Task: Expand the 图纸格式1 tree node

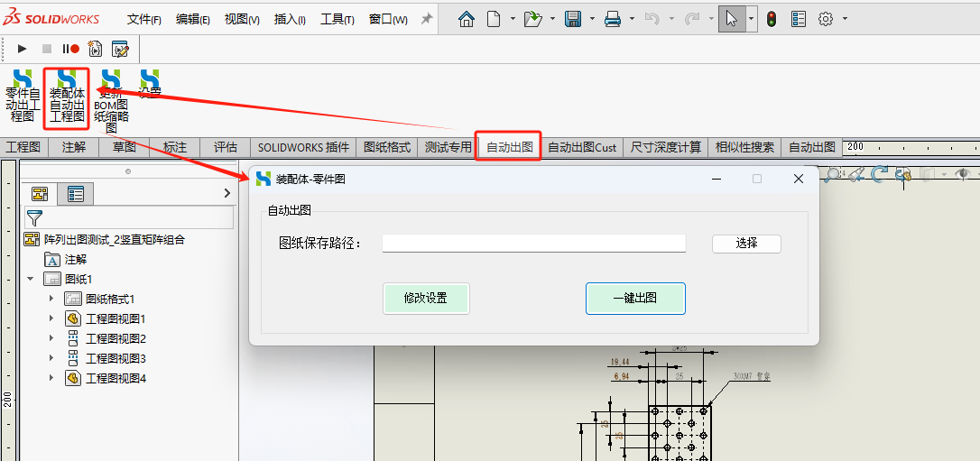Action: (x=51, y=299)
